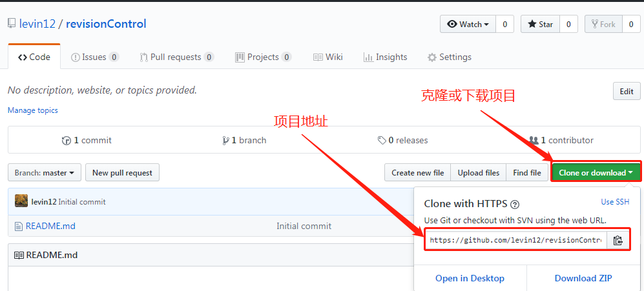This screenshot has height=291, width=644.
Task: Switch to the Issues tab
Action: [x=95, y=57]
